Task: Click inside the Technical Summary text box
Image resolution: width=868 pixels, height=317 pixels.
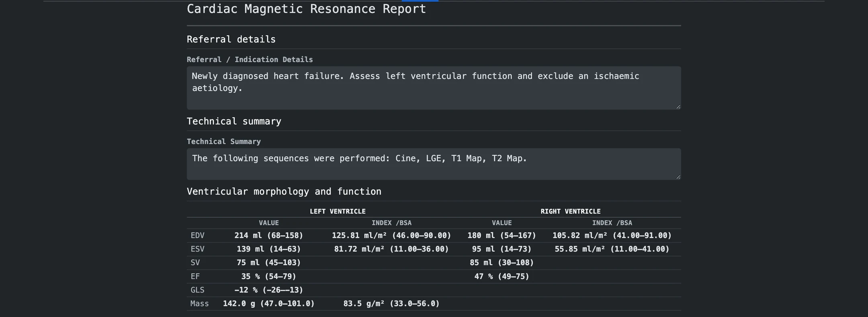Action: click(x=434, y=164)
